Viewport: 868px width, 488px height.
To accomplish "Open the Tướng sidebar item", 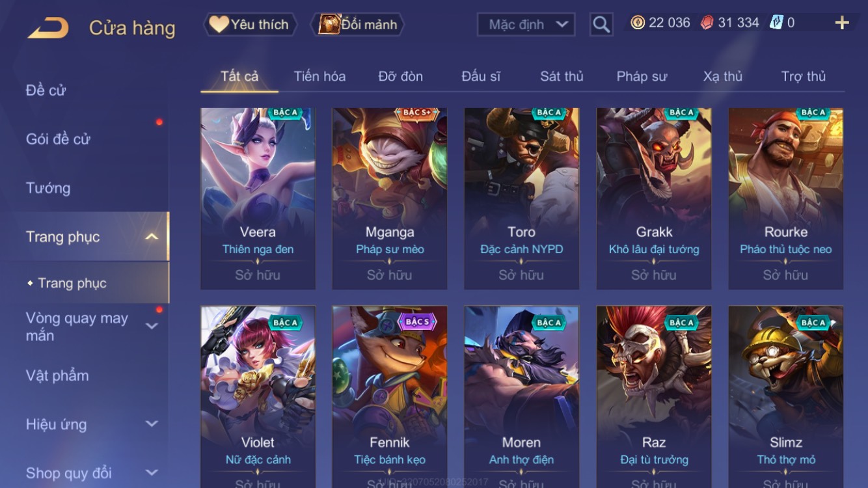I will pos(48,188).
